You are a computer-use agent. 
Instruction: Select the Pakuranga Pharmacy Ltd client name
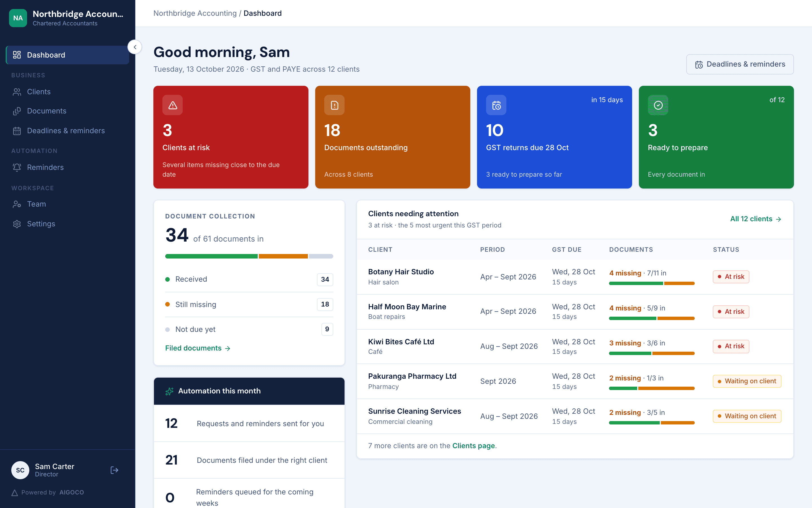(412, 376)
